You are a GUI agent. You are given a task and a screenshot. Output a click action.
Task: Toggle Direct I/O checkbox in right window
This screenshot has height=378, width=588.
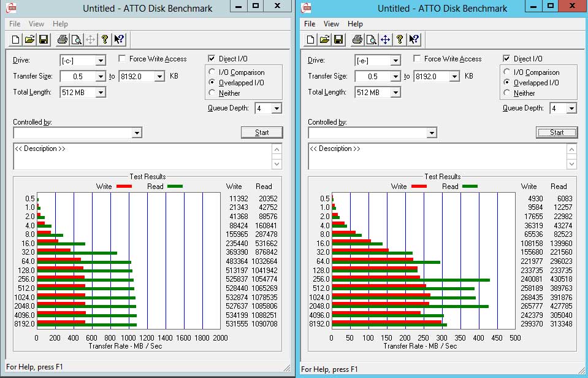coord(506,58)
